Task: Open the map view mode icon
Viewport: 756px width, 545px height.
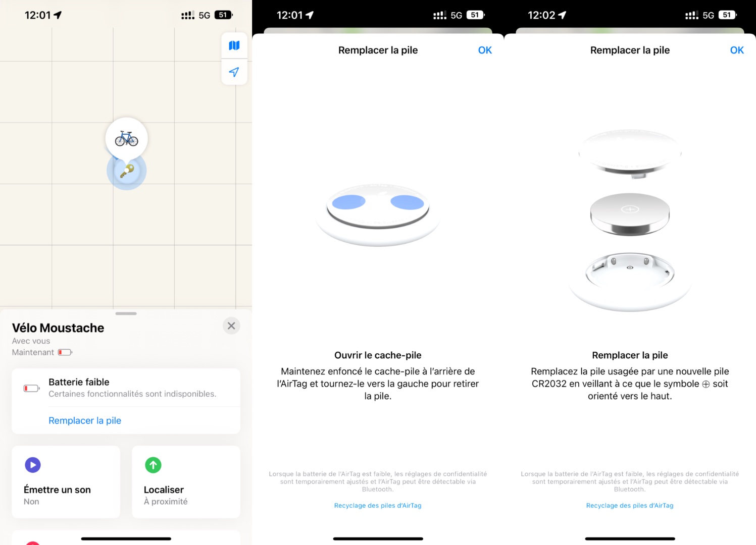Action: coord(234,45)
